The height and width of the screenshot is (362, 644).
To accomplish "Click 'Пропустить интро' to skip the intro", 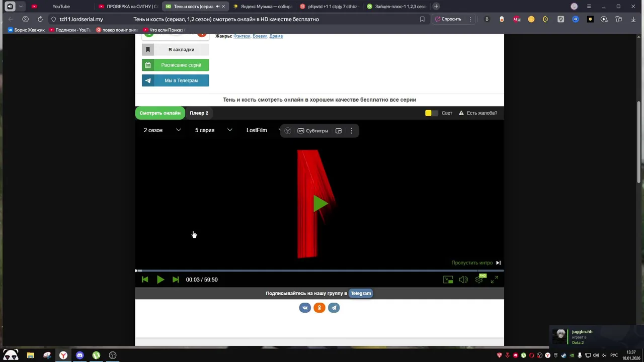I will click(476, 262).
